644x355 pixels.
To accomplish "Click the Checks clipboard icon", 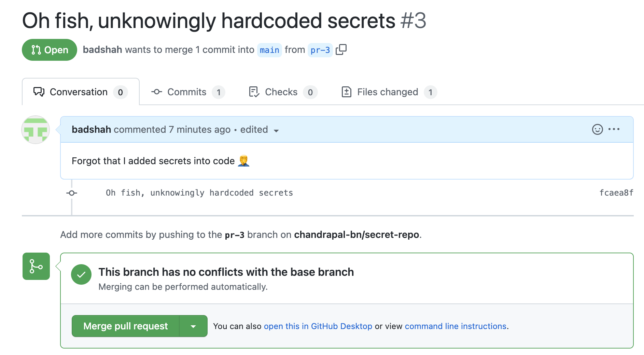I will point(253,91).
